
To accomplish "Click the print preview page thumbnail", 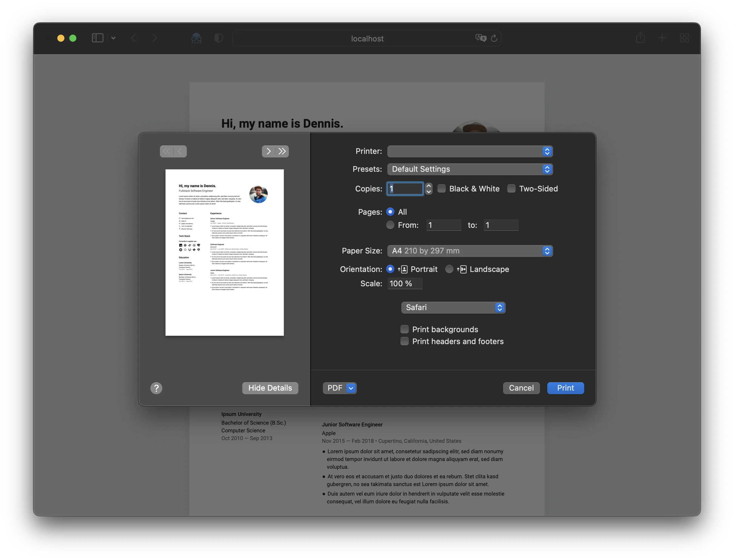I will coord(224,252).
